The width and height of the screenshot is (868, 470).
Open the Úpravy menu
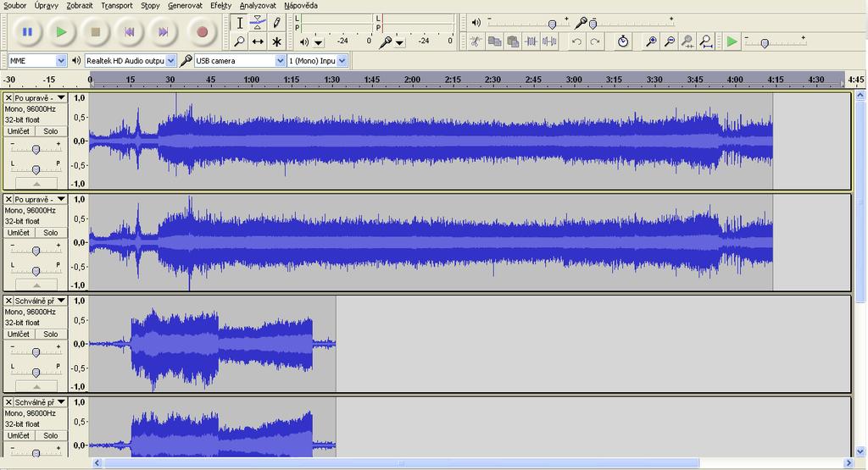[x=46, y=6]
